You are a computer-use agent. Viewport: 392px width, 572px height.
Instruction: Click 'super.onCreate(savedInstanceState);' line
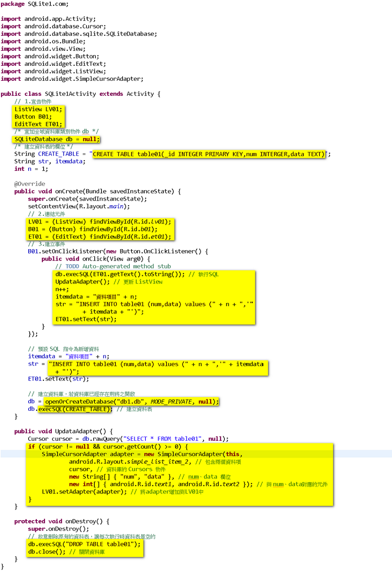click(x=88, y=199)
